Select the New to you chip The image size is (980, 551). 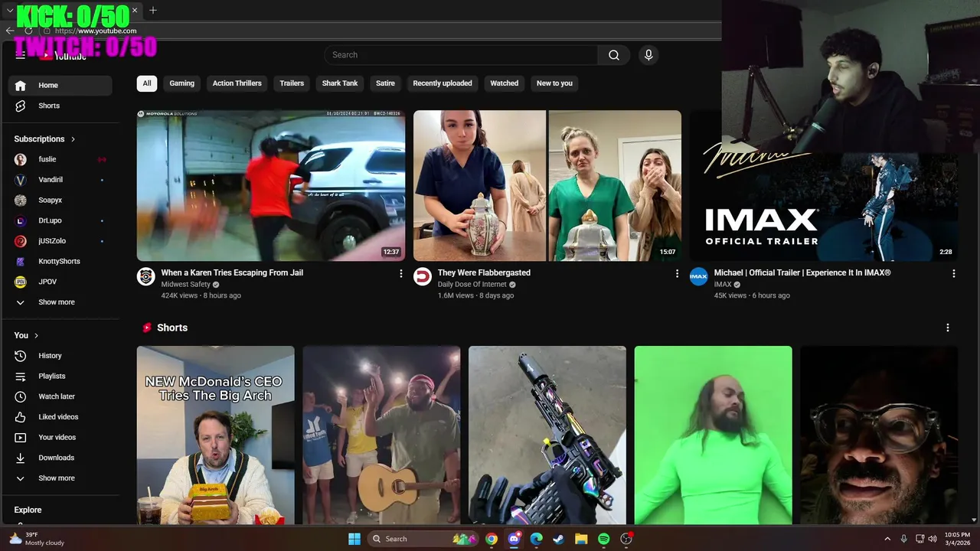pos(554,83)
